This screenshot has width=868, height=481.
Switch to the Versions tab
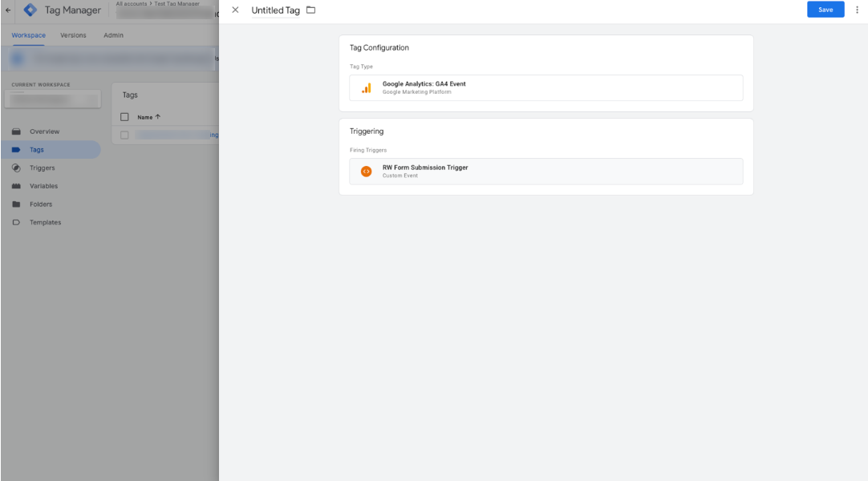[x=73, y=35]
